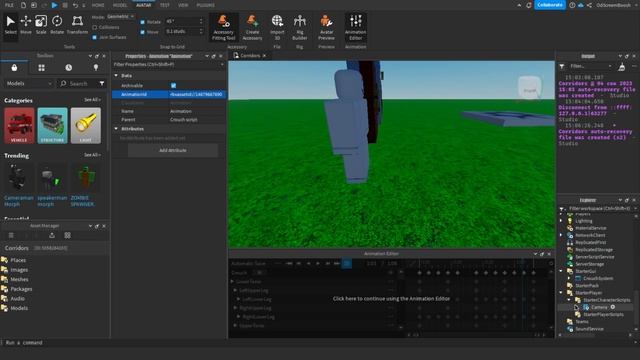
Task: Open the Toolbox Inventory grid tab
Action: (x=41, y=68)
